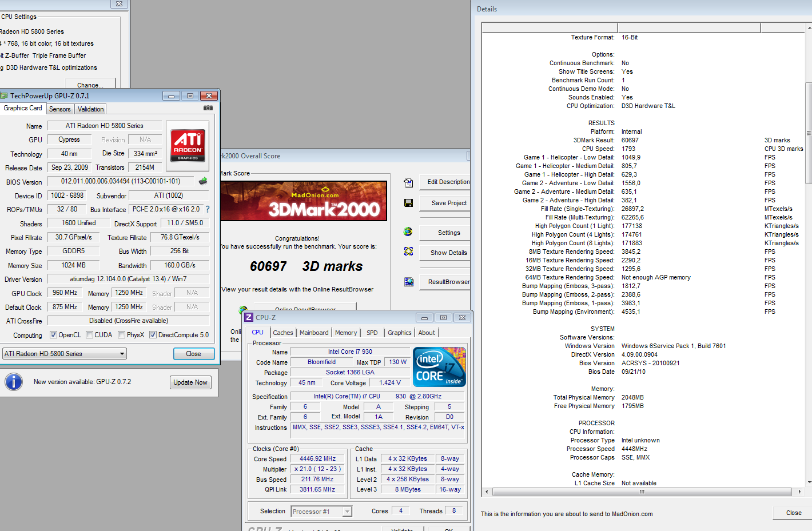The width and height of the screenshot is (812, 531).
Task: Click the Code Name Bloomfield value
Action: 322,362
